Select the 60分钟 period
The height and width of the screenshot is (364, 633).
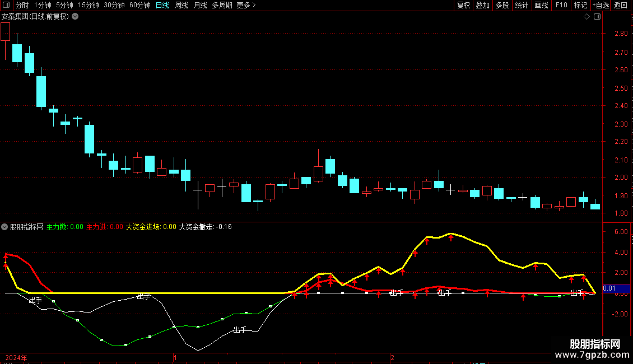(x=139, y=5)
